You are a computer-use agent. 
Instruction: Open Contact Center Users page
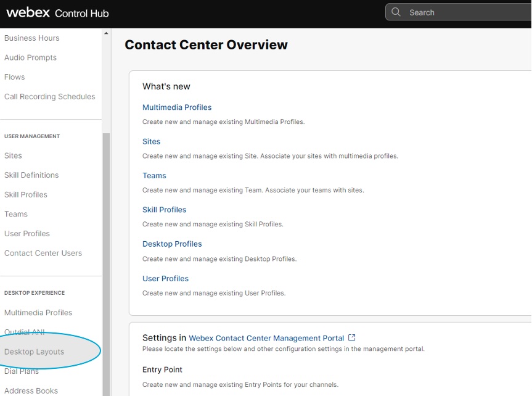[43, 254]
